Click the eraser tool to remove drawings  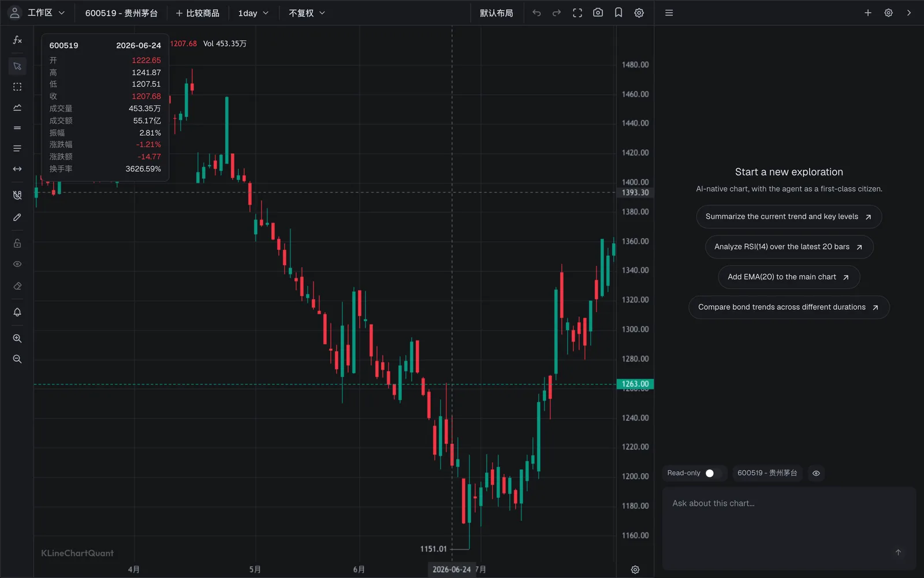point(17,286)
